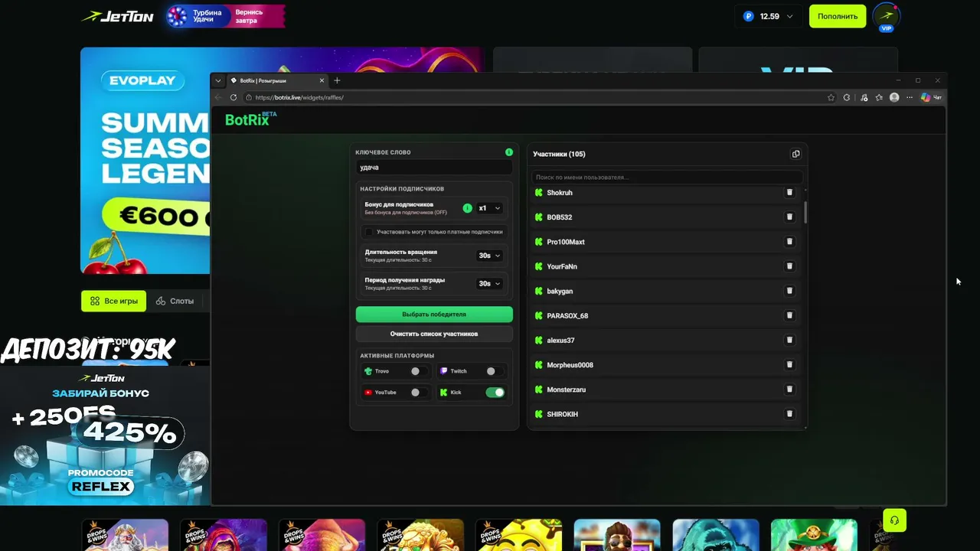Image resolution: width=980 pixels, height=551 pixels.
Task: Remove Morpheus0008 via the trash icon
Action: [x=789, y=364]
